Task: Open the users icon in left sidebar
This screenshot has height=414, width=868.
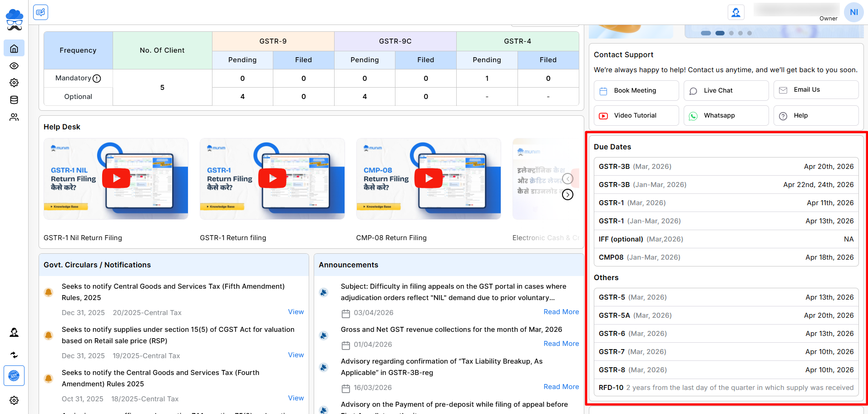Action: [14, 117]
